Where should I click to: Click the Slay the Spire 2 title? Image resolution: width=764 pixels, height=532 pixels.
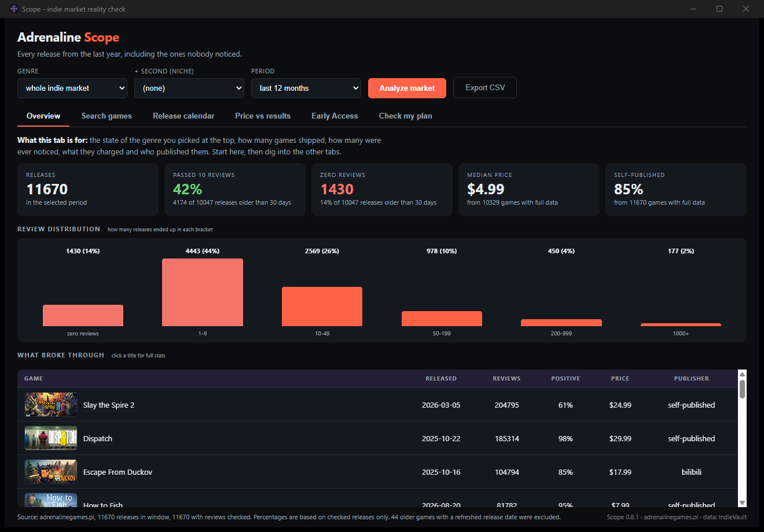click(x=109, y=405)
